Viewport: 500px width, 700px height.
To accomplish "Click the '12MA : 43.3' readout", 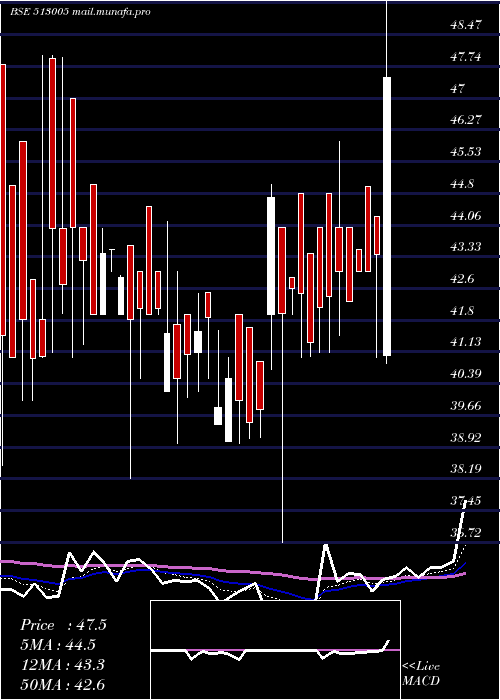I will [x=63, y=665].
